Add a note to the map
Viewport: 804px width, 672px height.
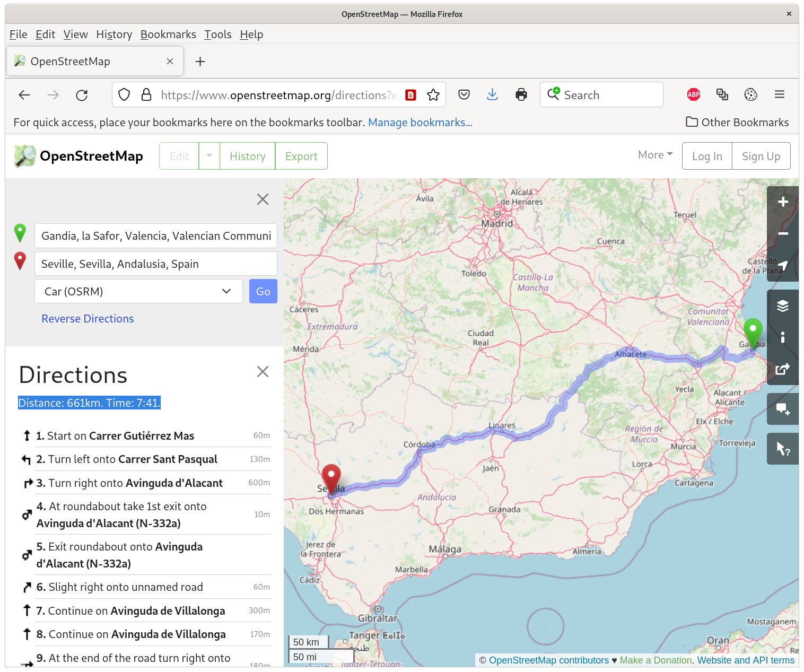(783, 409)
